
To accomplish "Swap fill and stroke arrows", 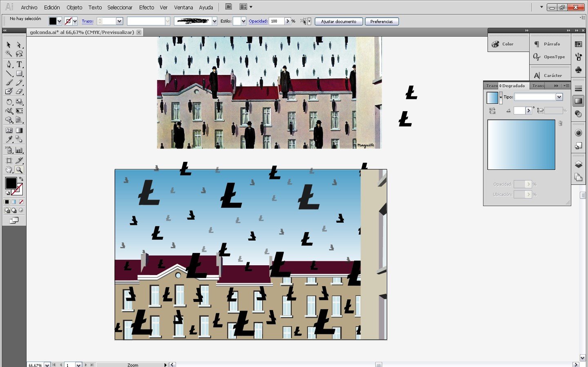I will 21,179.
